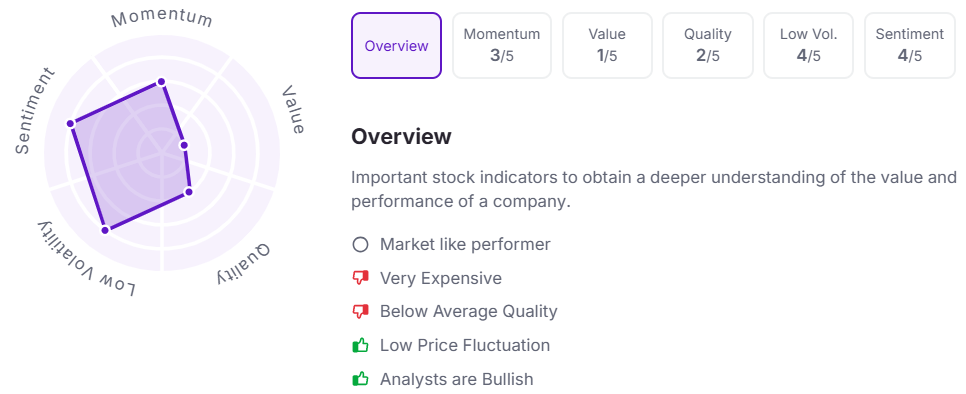966x394 pixels.
Task: Click the Value data point on radar chart
Action: tap(183, 145)
